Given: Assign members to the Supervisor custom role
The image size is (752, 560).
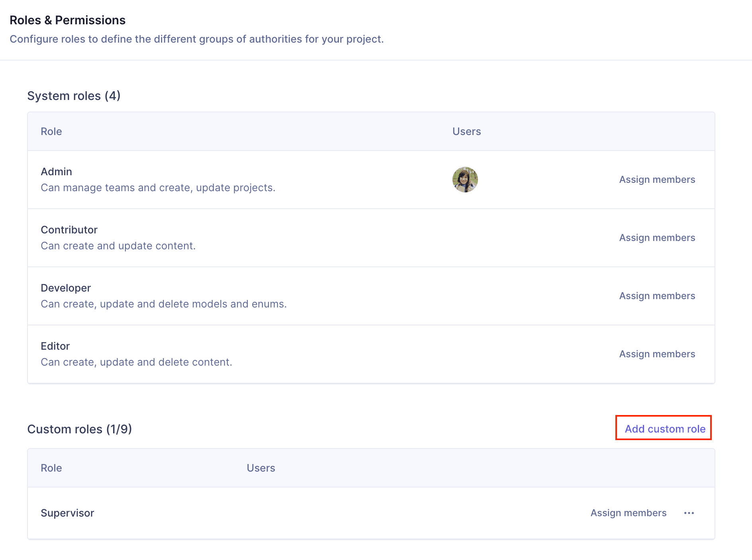Looking at the screenshot, I should pos(628,513).
